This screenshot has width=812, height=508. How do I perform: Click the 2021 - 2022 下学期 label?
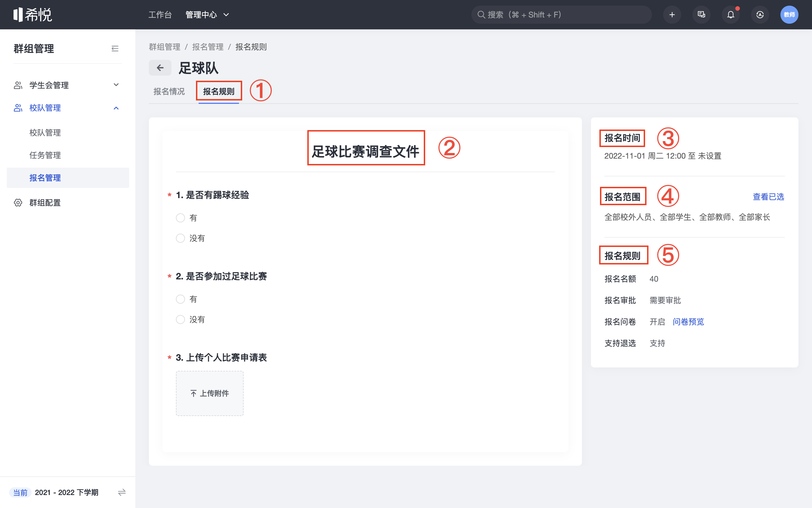point(67,492)
